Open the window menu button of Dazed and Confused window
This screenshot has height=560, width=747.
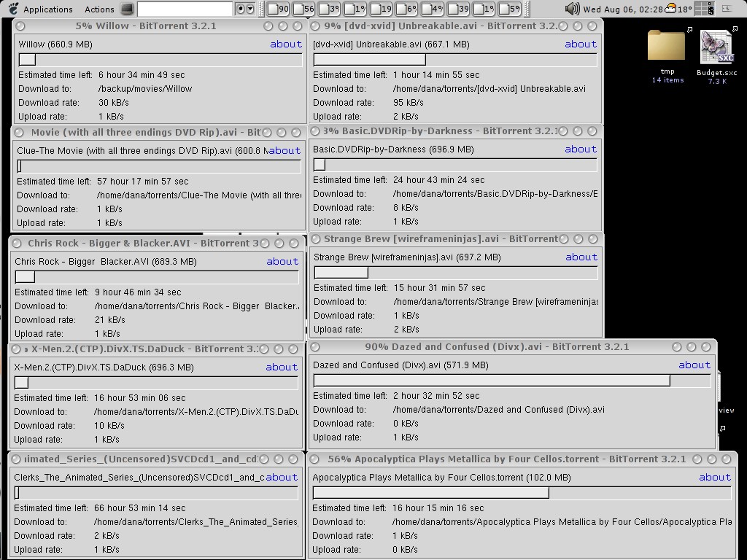tap(315, 347)
